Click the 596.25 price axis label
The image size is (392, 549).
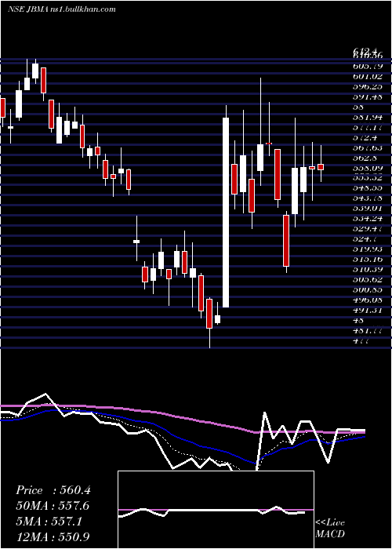[x=368, y=86]
